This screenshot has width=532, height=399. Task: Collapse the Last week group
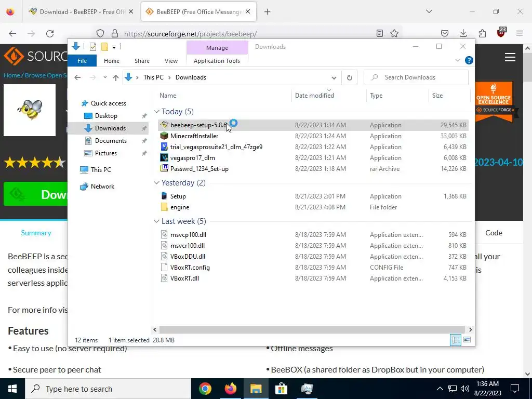tap(156, 221)
